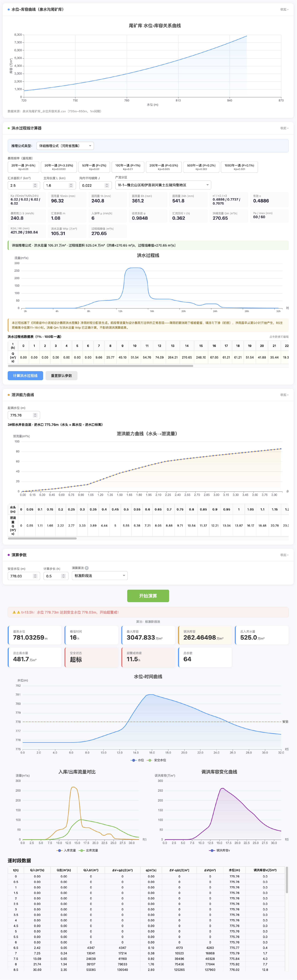Click the 洪峰流量 Qm value 270.65
Image resolution: width=297 pixels, height=980 pixels.
click(x=220, y=218)
